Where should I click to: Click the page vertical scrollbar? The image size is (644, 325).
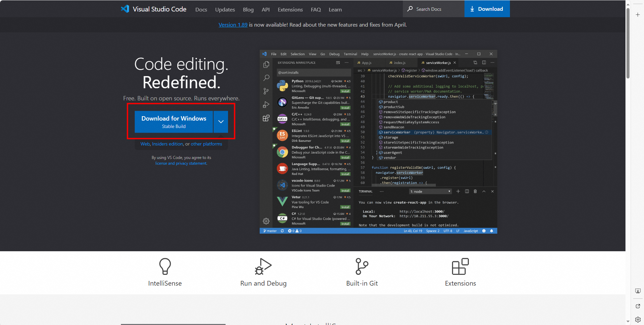click(x=628, y=44)
